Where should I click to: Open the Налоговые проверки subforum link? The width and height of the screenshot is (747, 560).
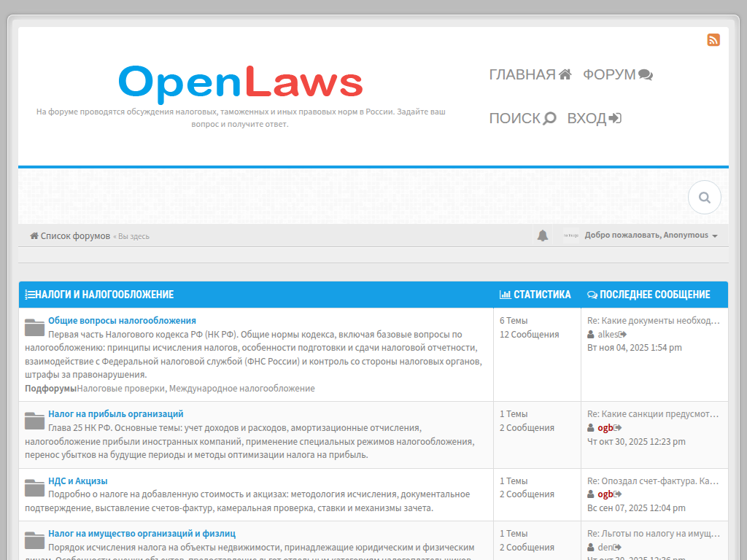119,388
